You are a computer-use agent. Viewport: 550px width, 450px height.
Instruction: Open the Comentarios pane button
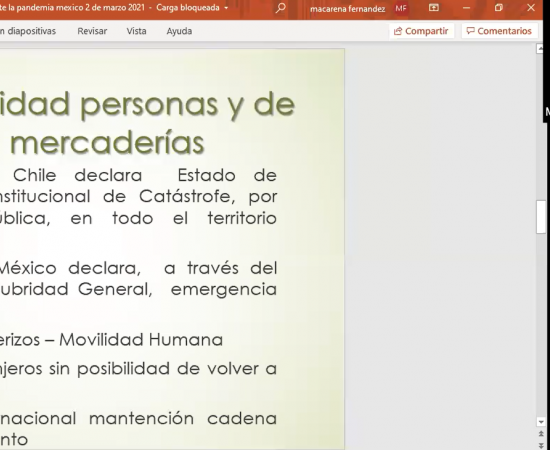(499, 31)
